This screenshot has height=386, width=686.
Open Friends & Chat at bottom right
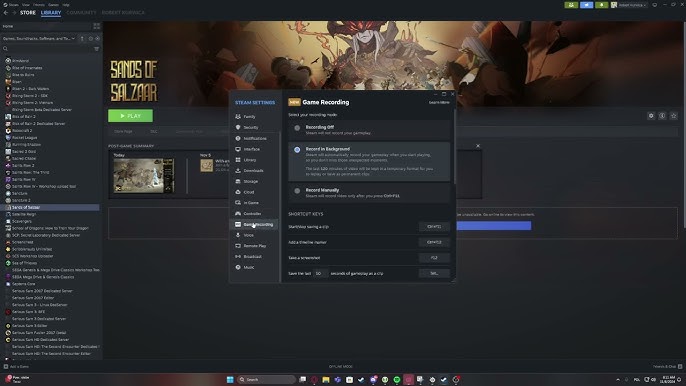(668, 367)
